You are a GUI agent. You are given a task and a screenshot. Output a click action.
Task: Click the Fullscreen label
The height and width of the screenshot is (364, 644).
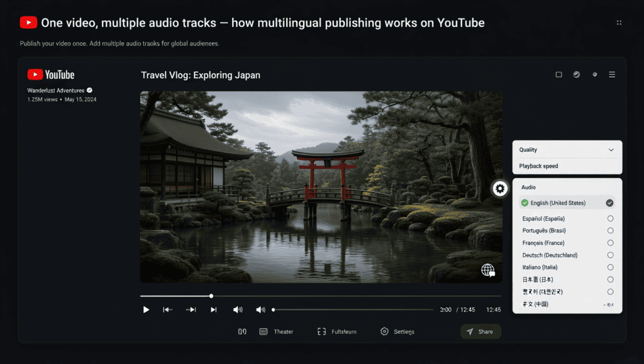click(x=344, y=331)
